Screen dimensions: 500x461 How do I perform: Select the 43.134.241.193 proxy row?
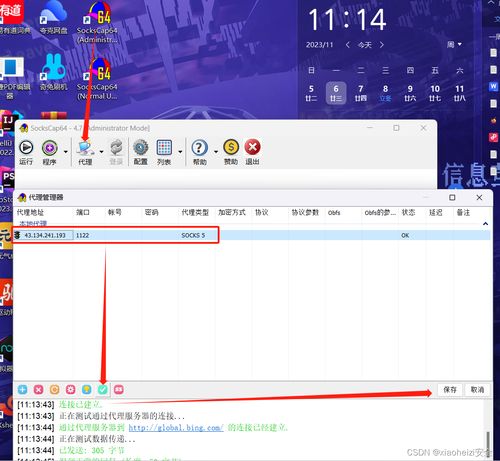click(x=252, y=235)
